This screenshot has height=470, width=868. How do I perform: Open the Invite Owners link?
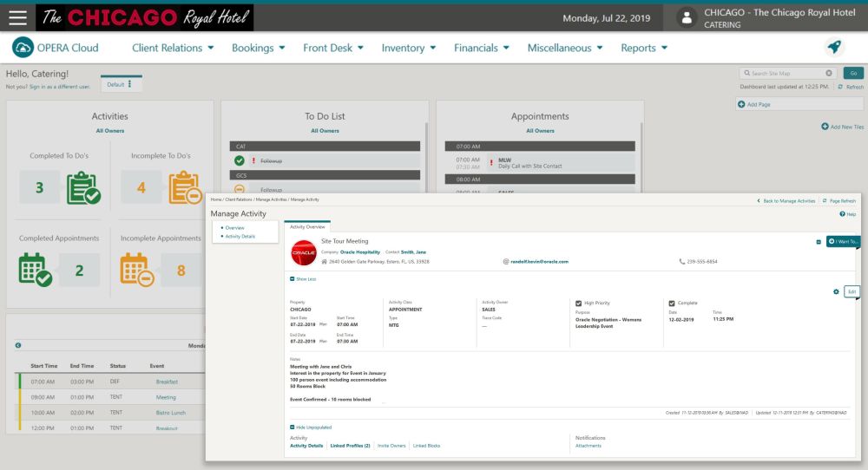391,446
